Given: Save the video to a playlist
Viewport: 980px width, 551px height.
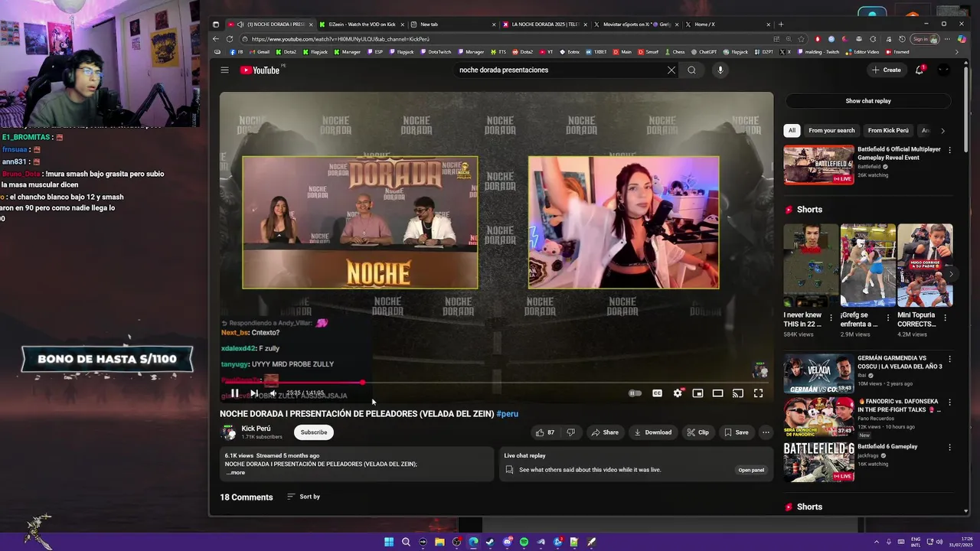Looking at the screenshot, I should click(737, 432).
